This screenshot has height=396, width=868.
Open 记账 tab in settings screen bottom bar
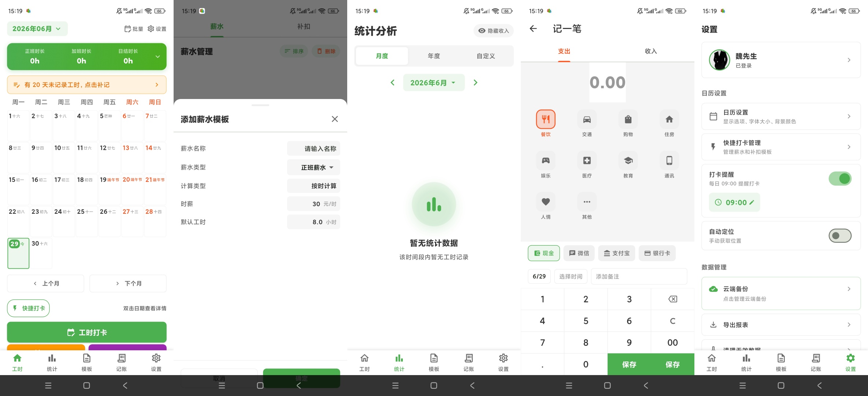(x=816, y=362)
